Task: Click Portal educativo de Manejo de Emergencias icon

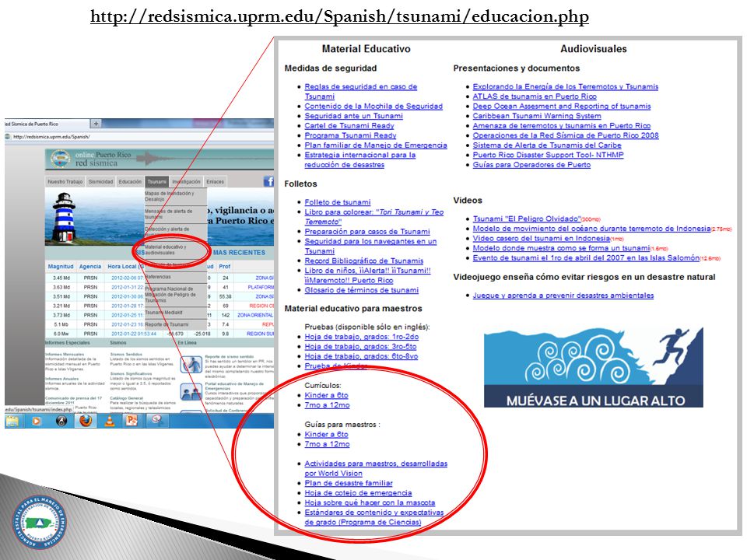Action: (191, 391)
